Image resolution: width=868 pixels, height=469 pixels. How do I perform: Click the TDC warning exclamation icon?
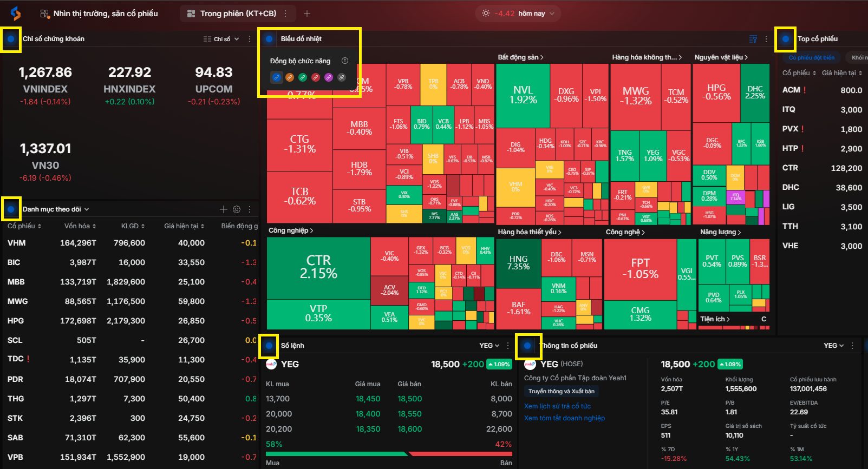pos(28,359)
